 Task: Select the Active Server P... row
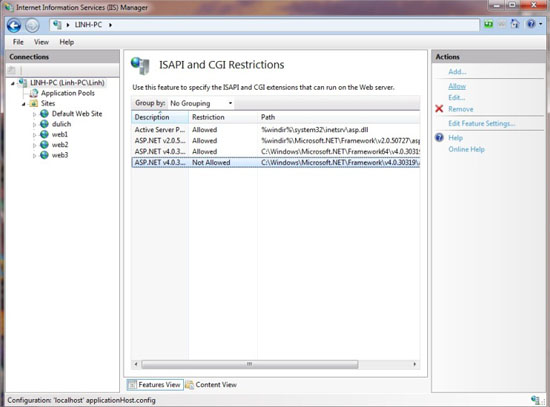(276, 130)
